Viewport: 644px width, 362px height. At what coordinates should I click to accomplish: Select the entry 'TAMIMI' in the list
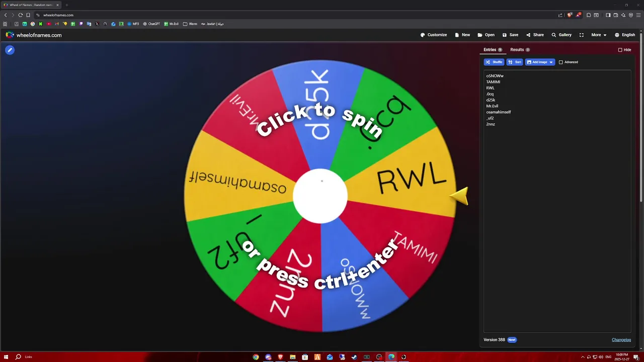click(493, 82)
